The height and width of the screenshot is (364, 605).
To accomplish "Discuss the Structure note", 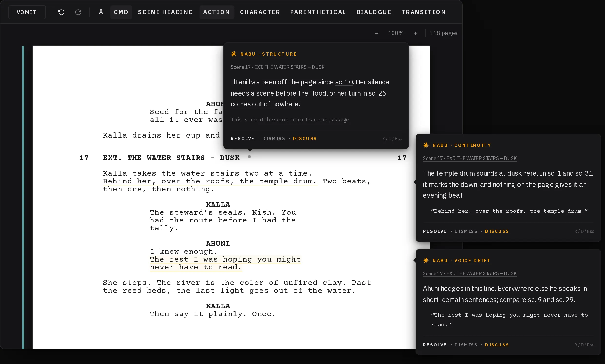I will click(305, 139).
